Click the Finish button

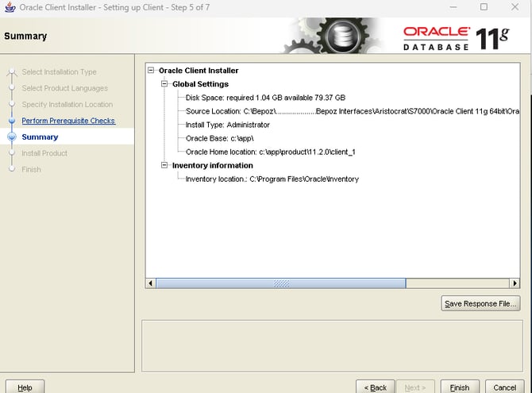click(460, 387)
